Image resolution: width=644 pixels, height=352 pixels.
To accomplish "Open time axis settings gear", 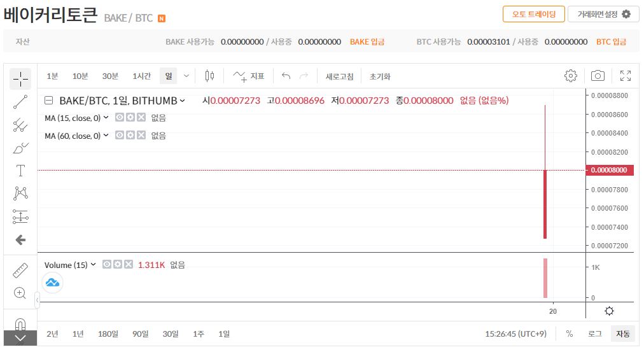I will pos(609,311).
